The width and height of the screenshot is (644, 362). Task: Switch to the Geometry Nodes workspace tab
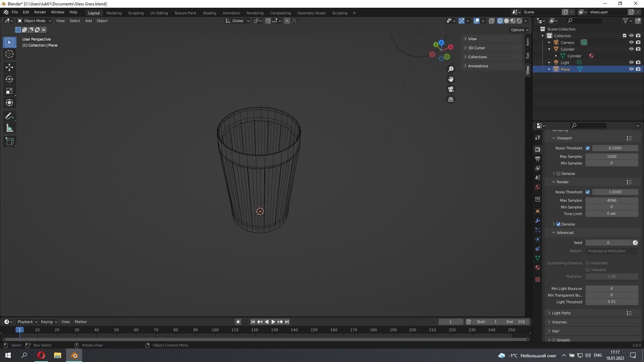click(x=311, y=13)
